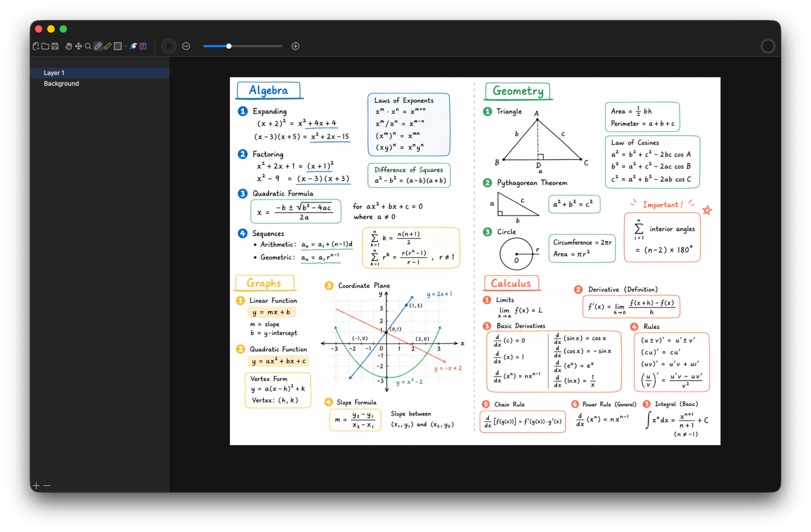Click the Calculus heading on the canvas

(x=511, y=283)
